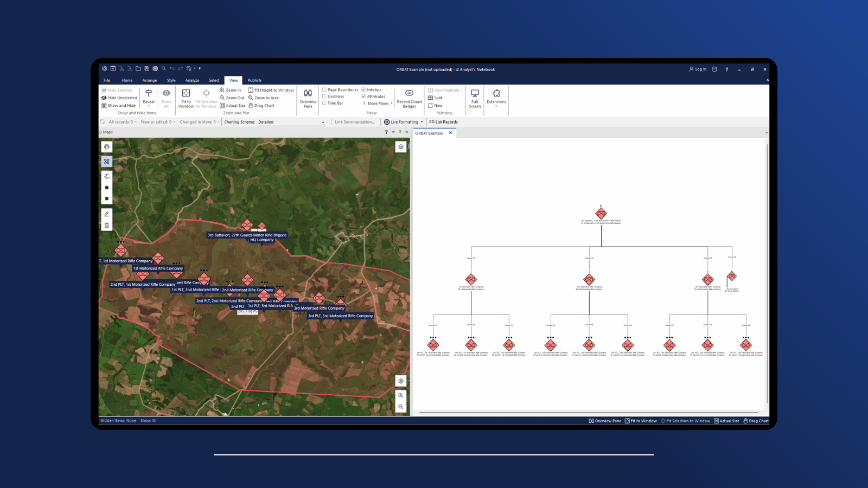Click the chart horizontal scrollbar
This screenshot has height=488, width=868.
[589, 413]
